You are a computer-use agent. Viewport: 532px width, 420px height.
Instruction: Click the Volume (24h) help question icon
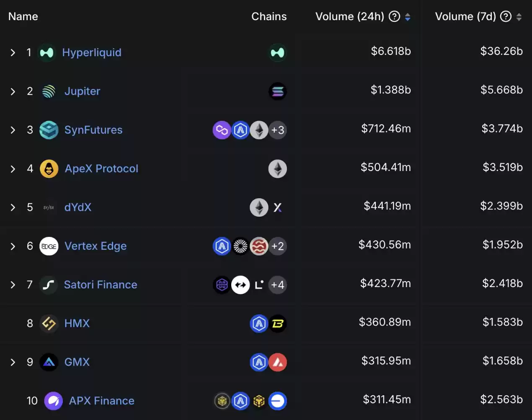tap(394, 16)
